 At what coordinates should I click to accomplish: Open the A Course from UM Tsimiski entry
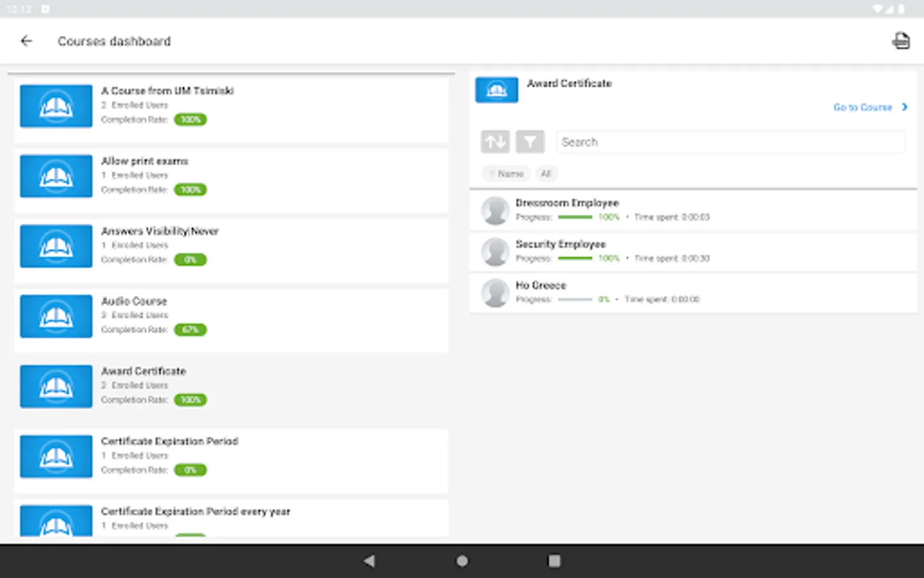pos(167,91)
